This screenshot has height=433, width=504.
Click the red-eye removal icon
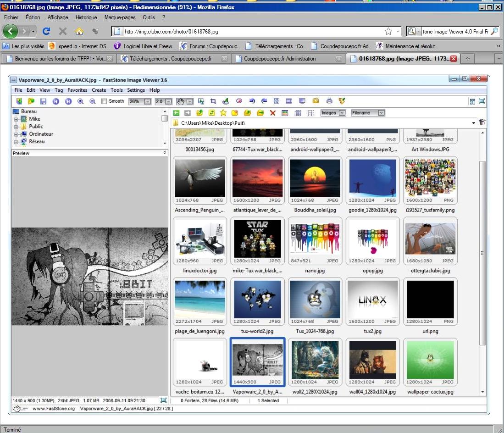tap(239, 101)
